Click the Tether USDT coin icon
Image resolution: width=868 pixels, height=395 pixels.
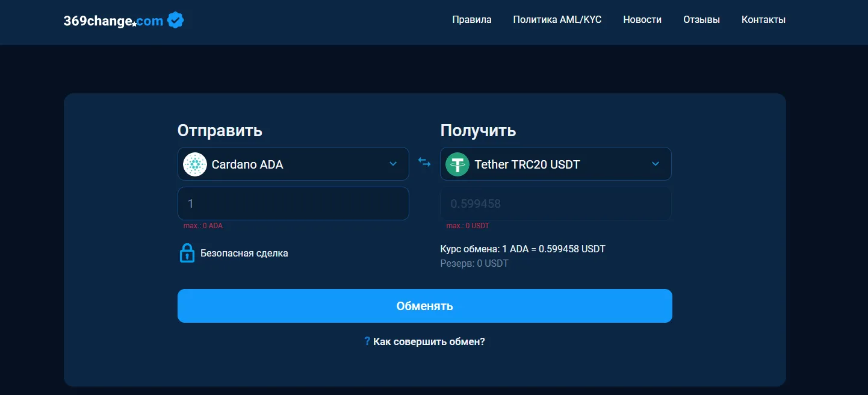[457, 164]
